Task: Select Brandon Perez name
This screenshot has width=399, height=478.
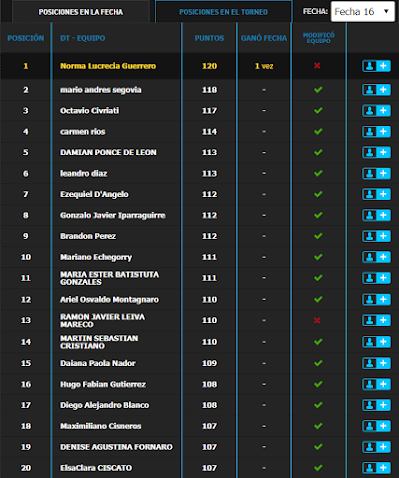Action: (x=88, y=236)
